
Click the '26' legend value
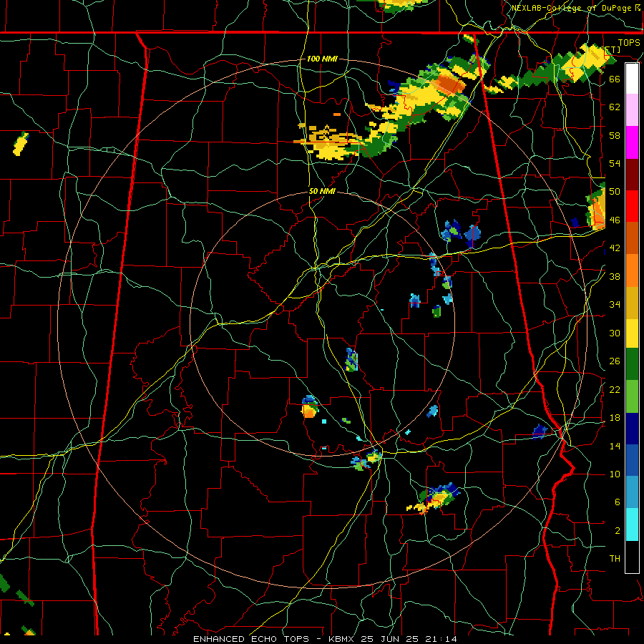tap(615, 361)
